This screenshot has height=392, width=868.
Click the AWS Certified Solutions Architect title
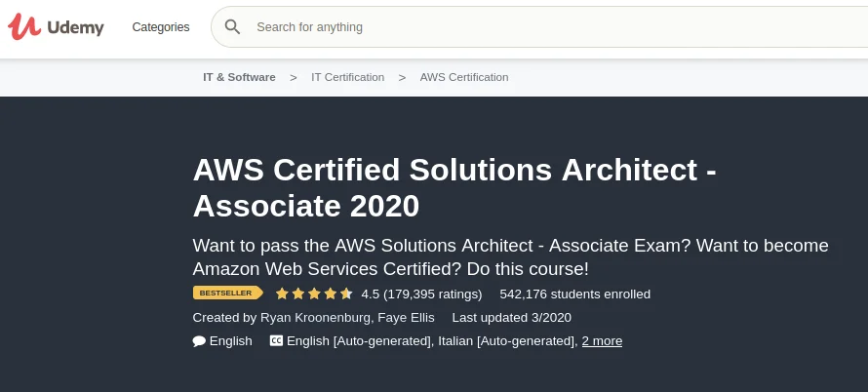click(455, 188)
